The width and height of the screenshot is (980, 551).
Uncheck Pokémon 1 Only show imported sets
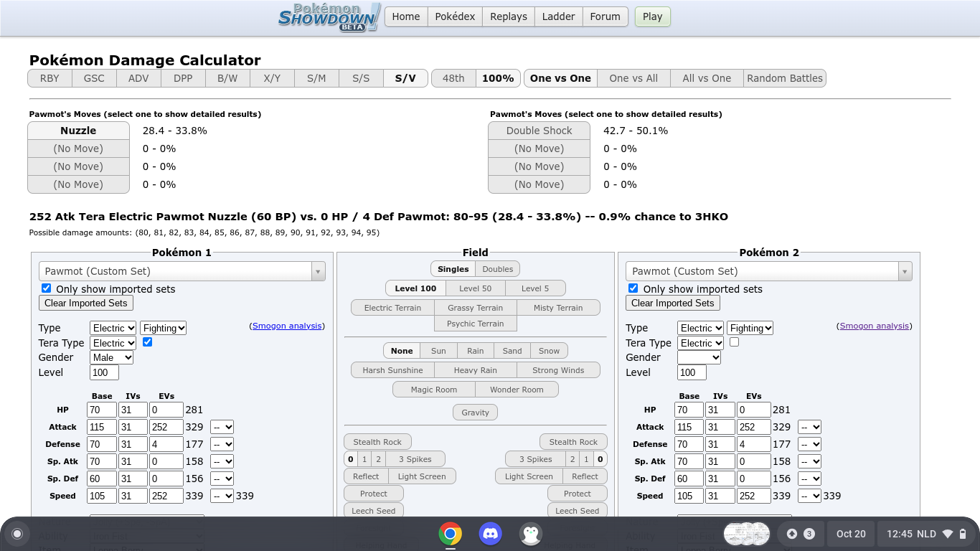(47, 288)
